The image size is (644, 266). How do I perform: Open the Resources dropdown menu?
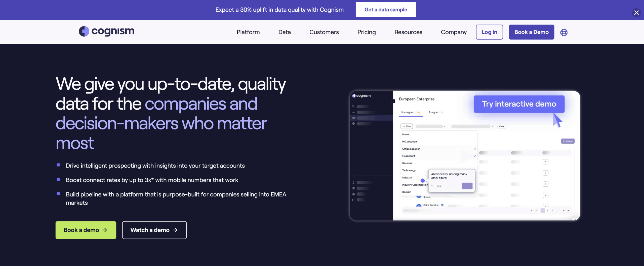point(408,32)
